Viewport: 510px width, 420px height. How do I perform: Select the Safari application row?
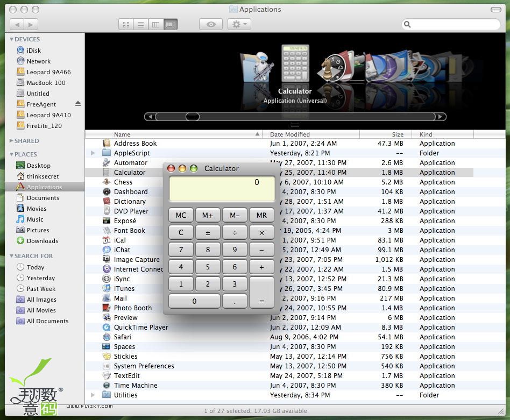(279, 337)
